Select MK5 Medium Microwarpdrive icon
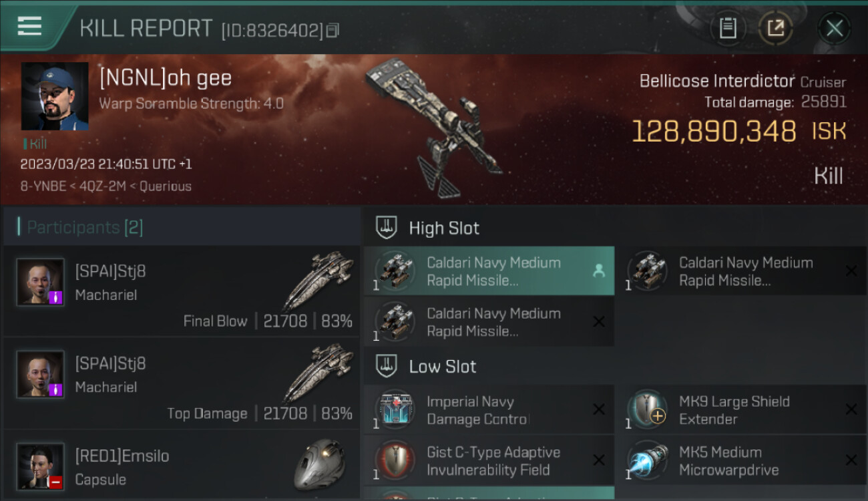The width and height of the screenshot is (868, 501). 648,461
